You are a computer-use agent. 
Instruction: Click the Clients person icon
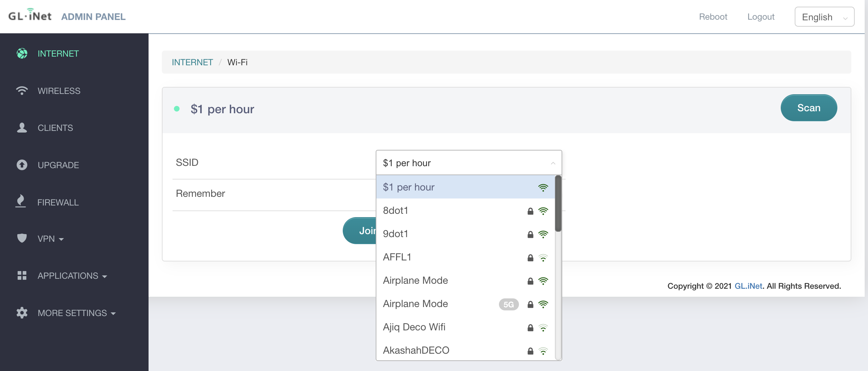[x=22, y=128]
